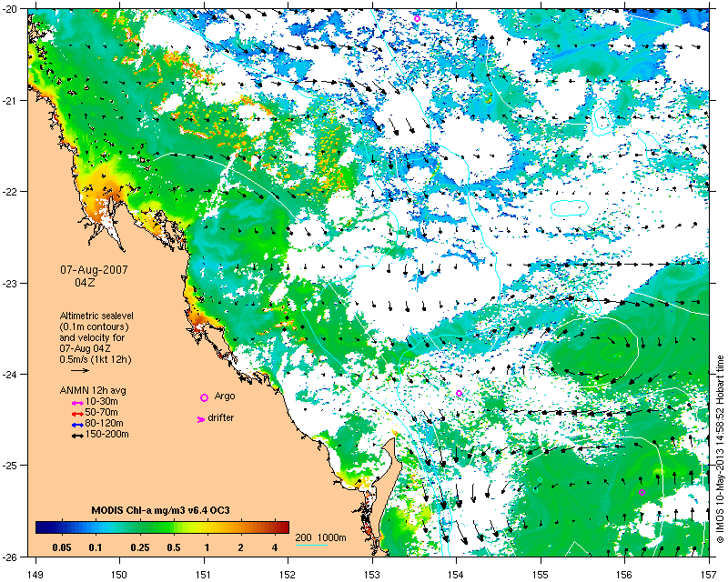Click the dark red high end of colorbar

[285, 527]
